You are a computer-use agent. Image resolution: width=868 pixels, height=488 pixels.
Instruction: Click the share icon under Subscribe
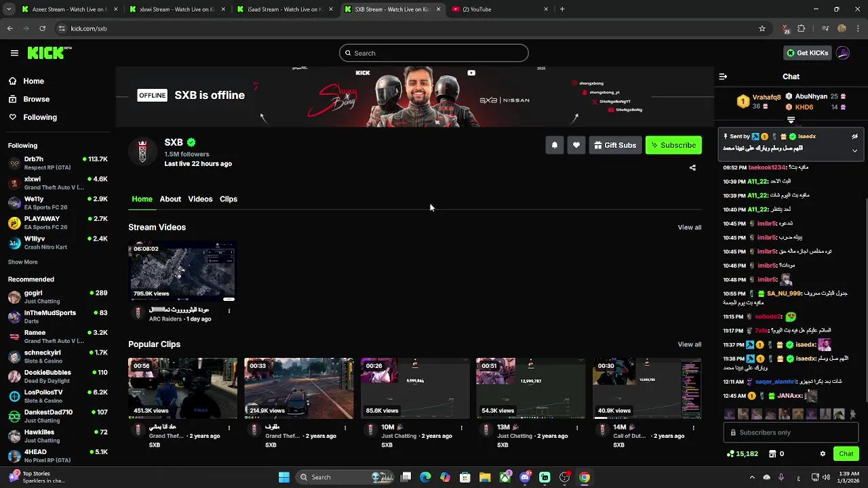coord(692,167)
